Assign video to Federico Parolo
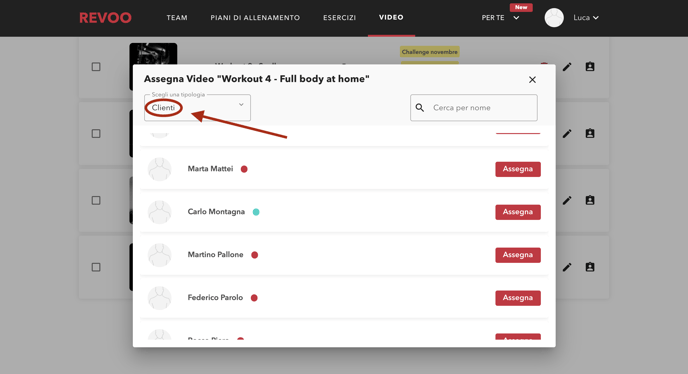 coord(518,298)
